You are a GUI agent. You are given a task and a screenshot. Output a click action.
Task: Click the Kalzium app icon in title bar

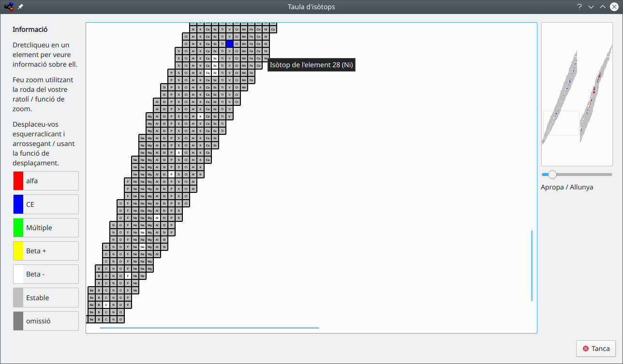click(9, 7)
